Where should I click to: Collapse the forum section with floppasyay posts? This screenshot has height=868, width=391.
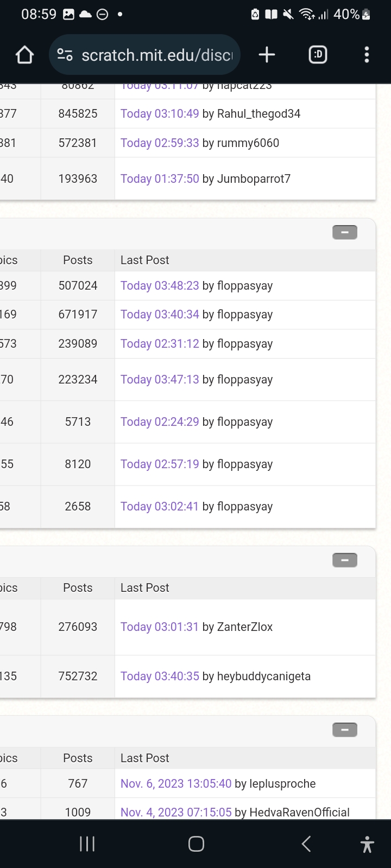(344, 233)
